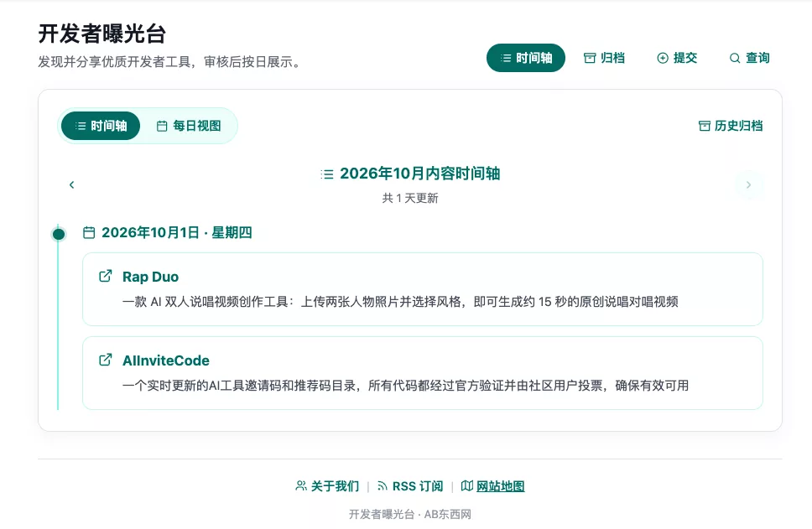Open 关于我们 footer link
812x529 pixels.
pos(327,486)
